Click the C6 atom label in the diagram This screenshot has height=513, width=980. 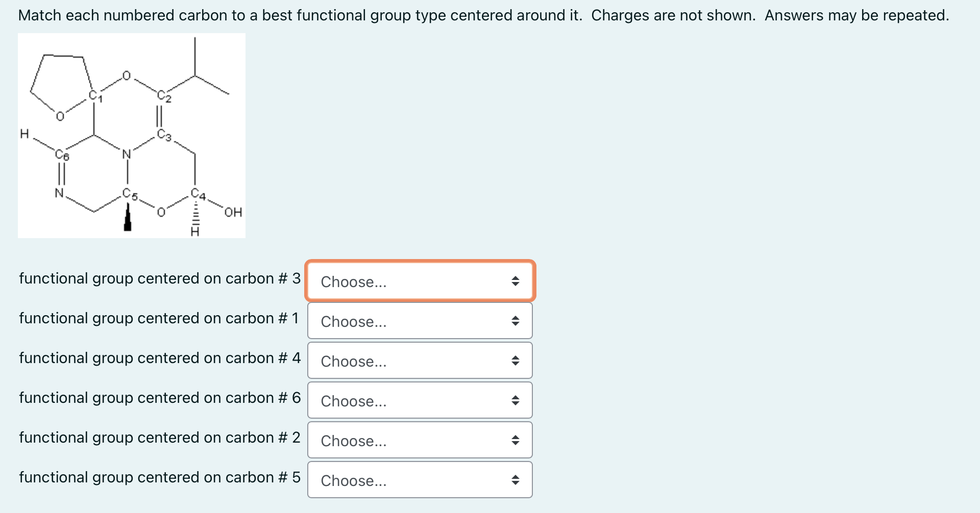(x=62, y=155)
